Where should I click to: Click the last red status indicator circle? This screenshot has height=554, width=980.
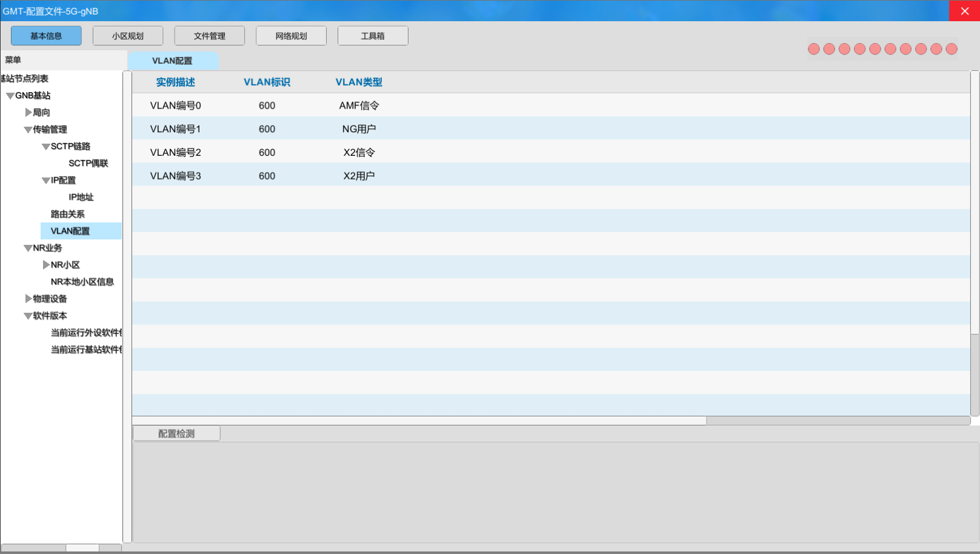coord(952,49)
